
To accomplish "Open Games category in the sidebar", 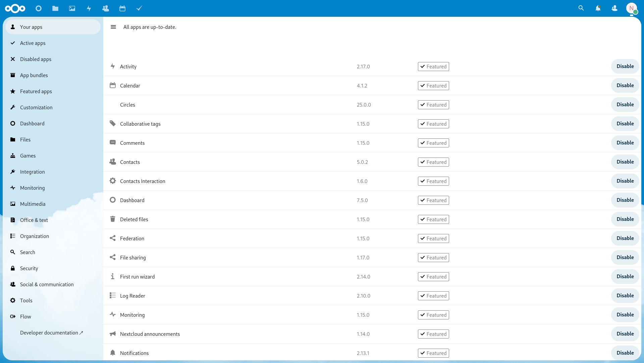I will coord(53,156).
